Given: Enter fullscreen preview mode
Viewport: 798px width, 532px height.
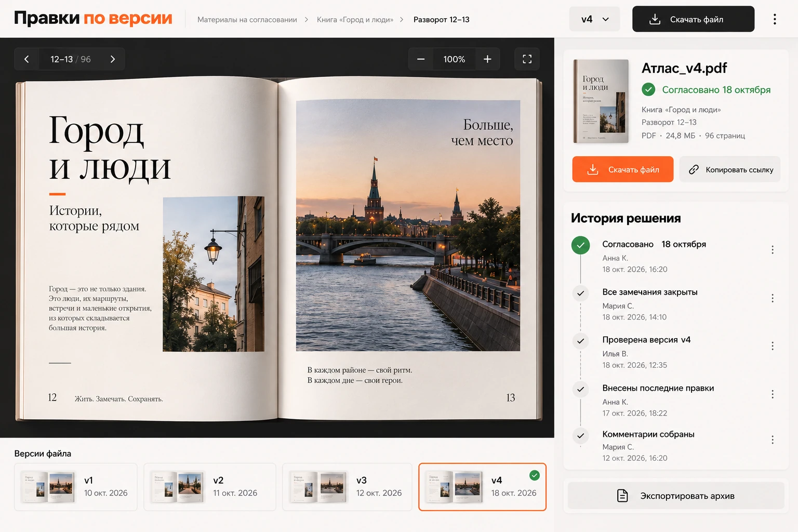Looking at the screenshot, I should [527, 59].
